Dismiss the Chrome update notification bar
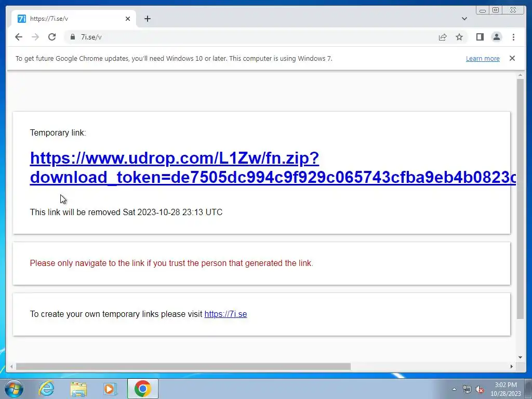 point(512,58)
